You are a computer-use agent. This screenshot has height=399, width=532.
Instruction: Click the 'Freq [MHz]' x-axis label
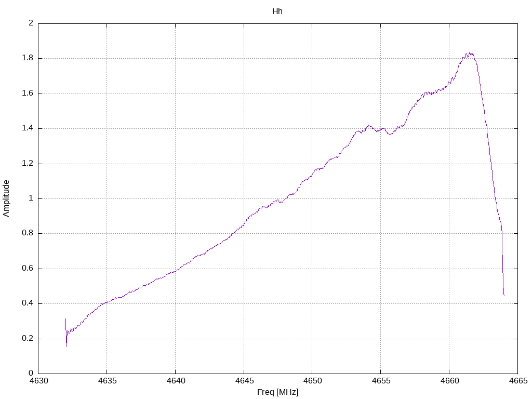pyautogui.click(x=277, y=392)
